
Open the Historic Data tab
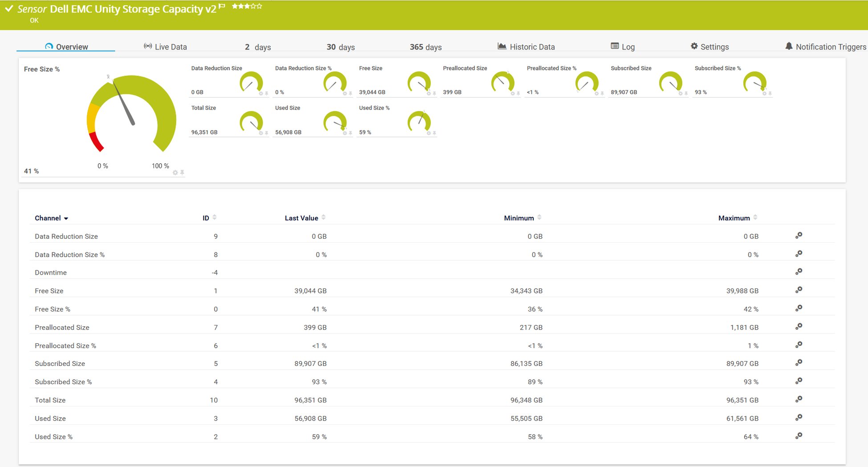coord(533,46)
